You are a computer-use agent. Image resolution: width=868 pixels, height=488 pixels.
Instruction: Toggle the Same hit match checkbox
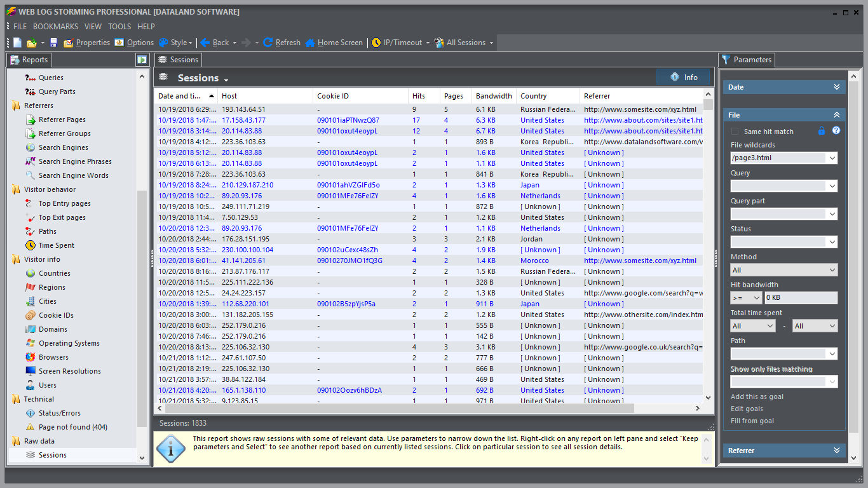tap(735, 132)
